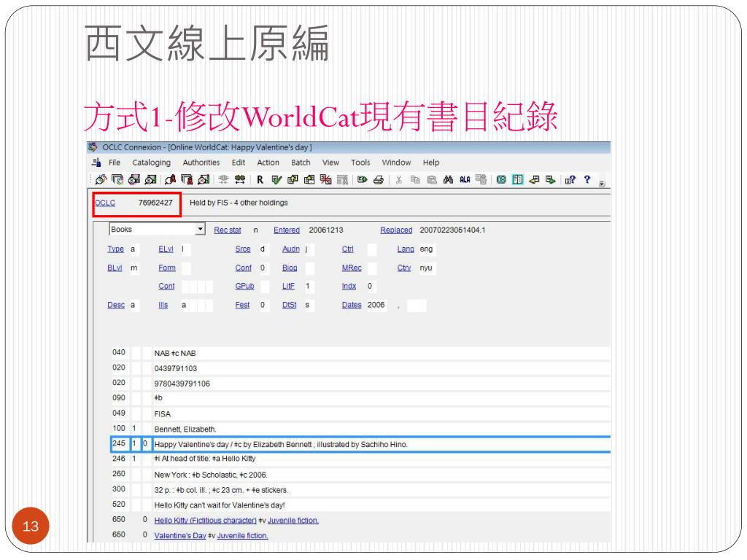Click the red crossed-out record icon
Viewport: 747px width, 560px height.
[326, 179]
